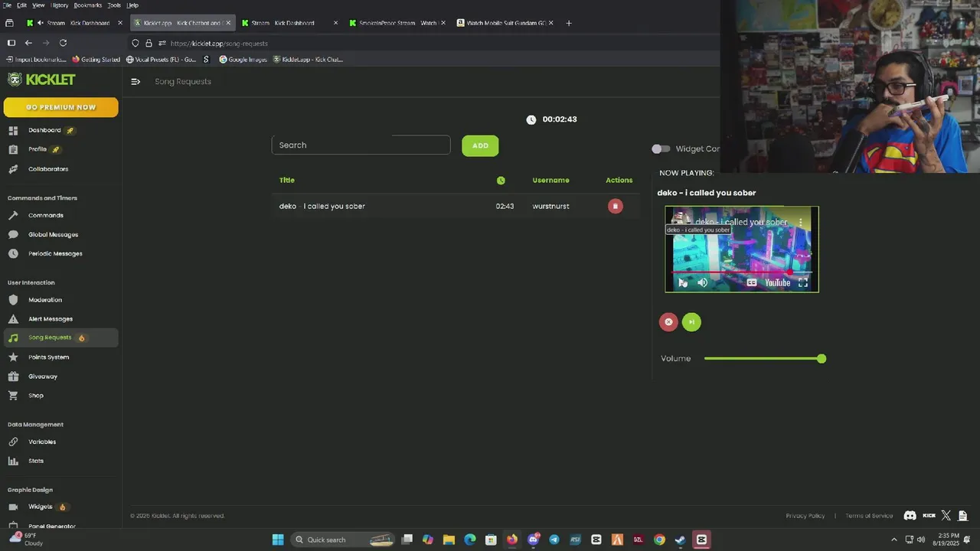Open the Kick link in the footer
This screenshot has height=551, width=980.
click(929, 516)
